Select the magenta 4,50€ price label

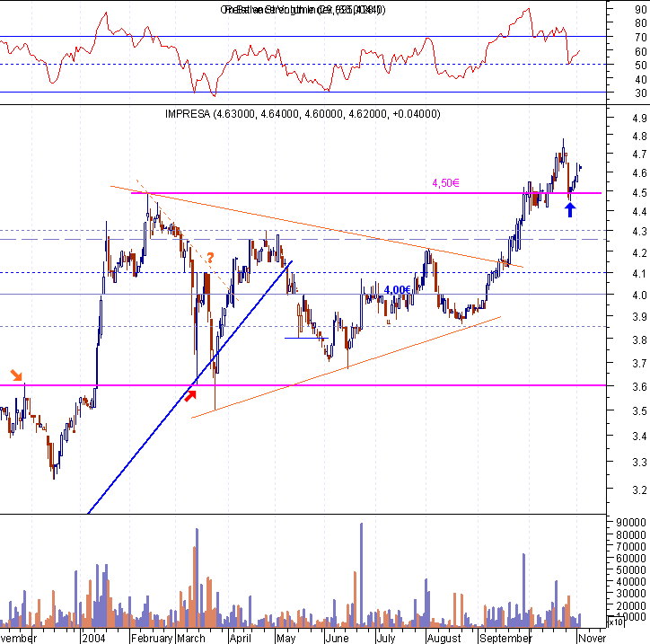point(445,183)
